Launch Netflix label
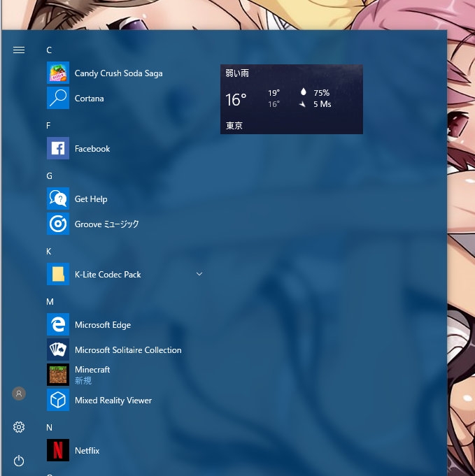Screen dimensions: 475x476 tap(87, 451)
